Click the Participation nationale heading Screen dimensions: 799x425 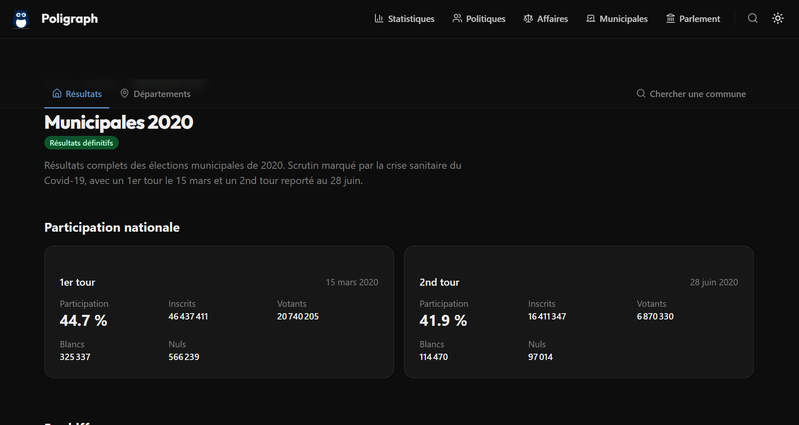112,227
